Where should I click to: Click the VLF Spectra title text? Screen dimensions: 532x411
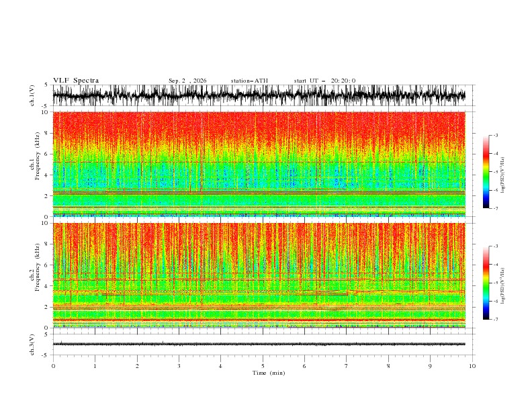point(76,81)
